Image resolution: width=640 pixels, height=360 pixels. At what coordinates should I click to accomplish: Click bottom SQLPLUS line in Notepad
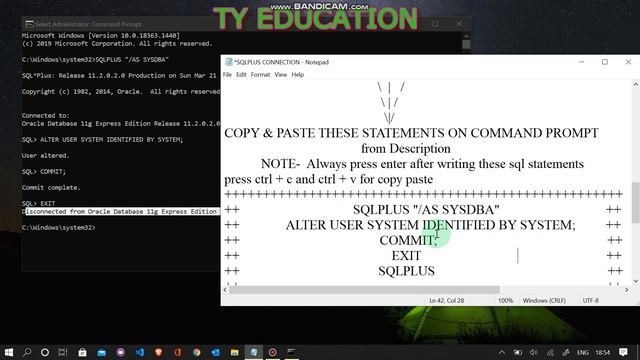tap(406, 271)
